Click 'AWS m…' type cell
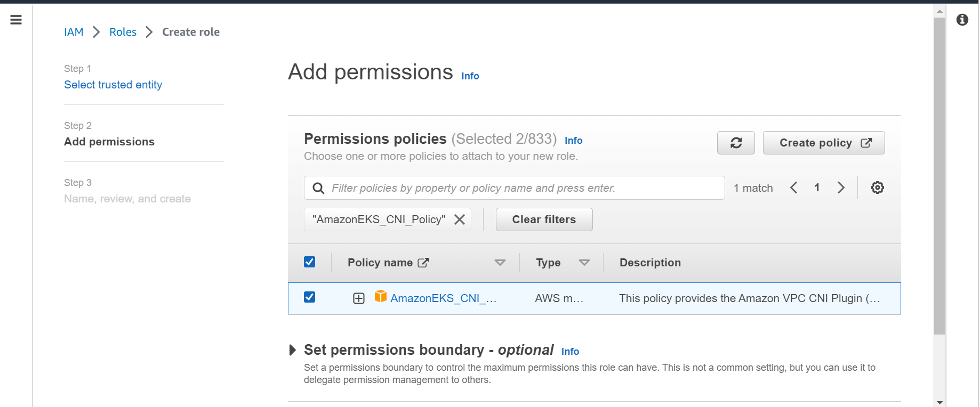Image resolution: width=980 pixels, height=407 pixels. 559,298
